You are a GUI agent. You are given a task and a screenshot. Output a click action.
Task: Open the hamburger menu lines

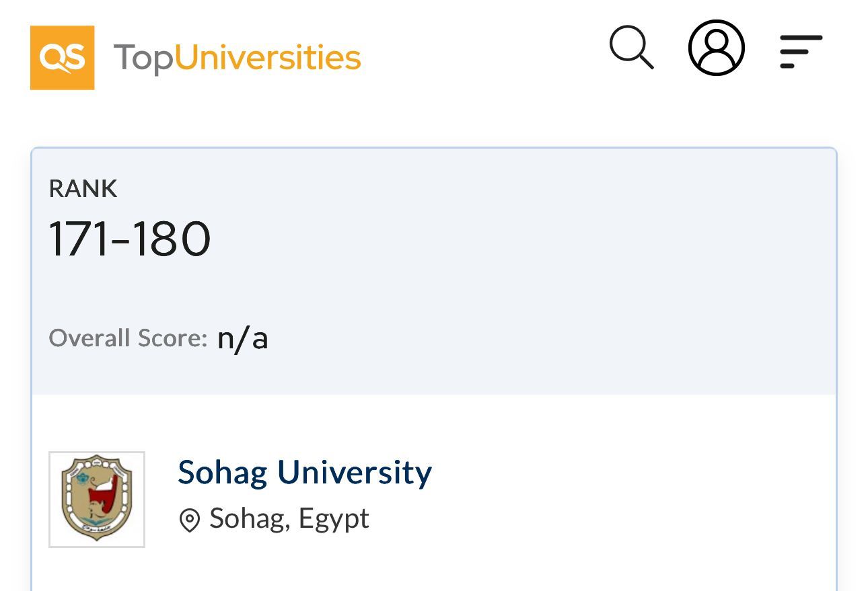tap(800, 50)
